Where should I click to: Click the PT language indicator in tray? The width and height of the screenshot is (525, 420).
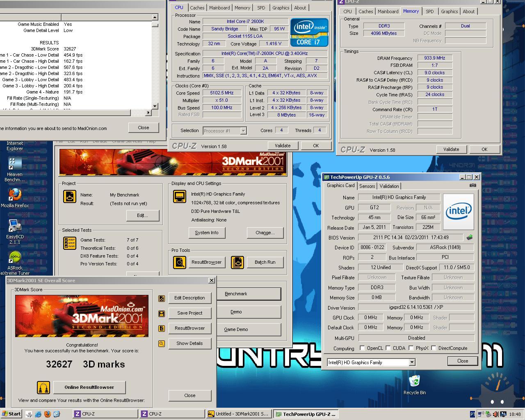(472, 414)
